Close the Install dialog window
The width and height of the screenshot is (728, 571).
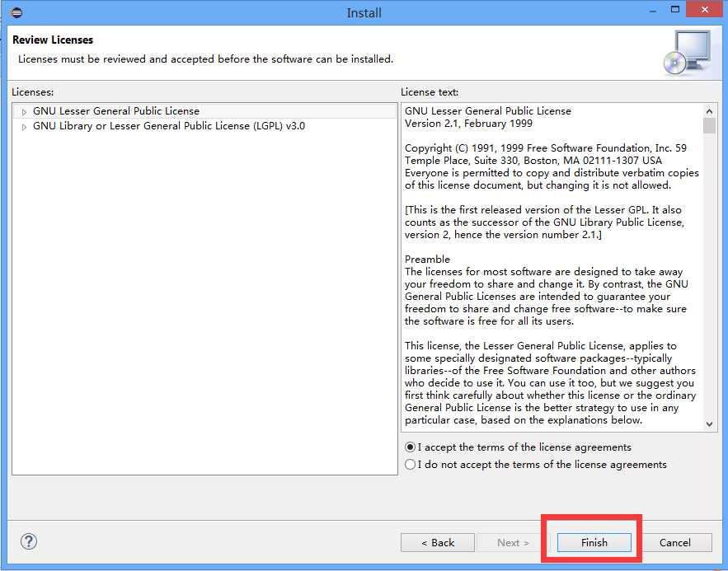click(x=704, y=9)
